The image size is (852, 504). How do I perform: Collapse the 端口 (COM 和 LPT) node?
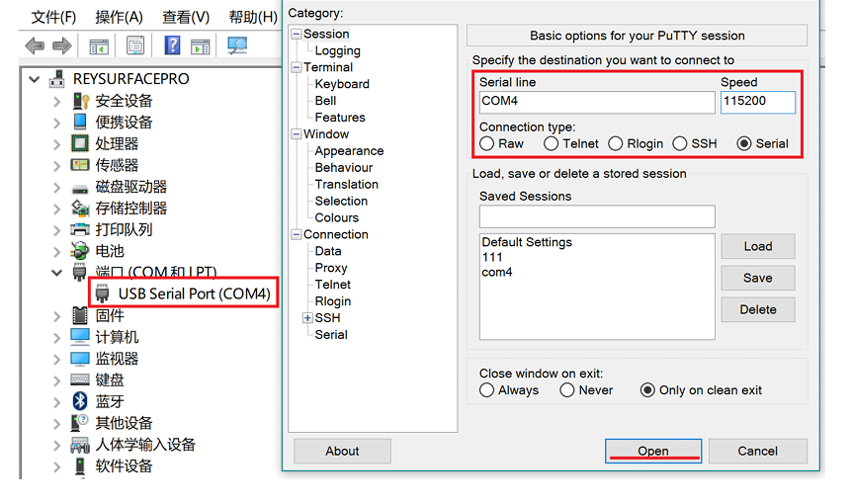pos(56,273)
